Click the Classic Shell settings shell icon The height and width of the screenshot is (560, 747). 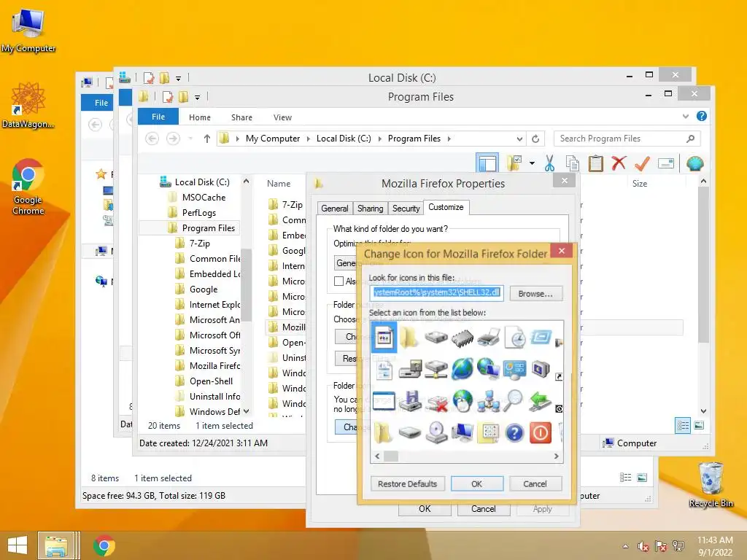[695, 163]
